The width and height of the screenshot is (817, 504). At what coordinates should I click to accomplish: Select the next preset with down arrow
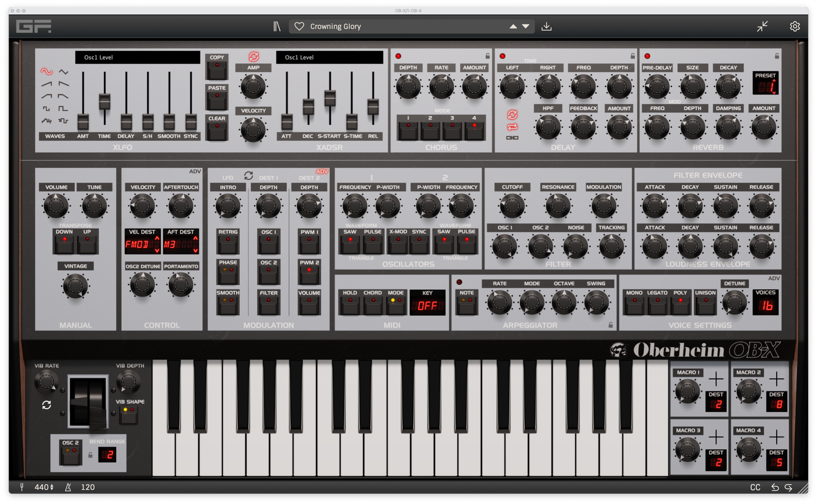526,26
